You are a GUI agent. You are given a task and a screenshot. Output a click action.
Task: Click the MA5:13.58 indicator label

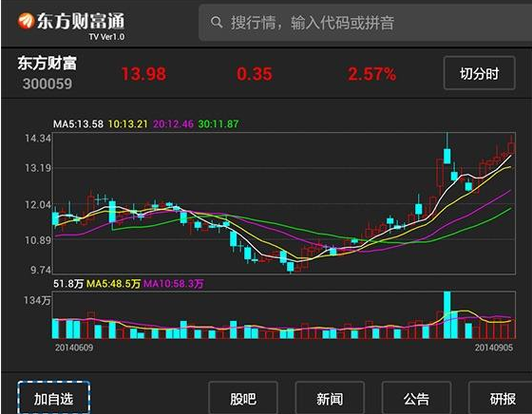click(x=78, y=124)
